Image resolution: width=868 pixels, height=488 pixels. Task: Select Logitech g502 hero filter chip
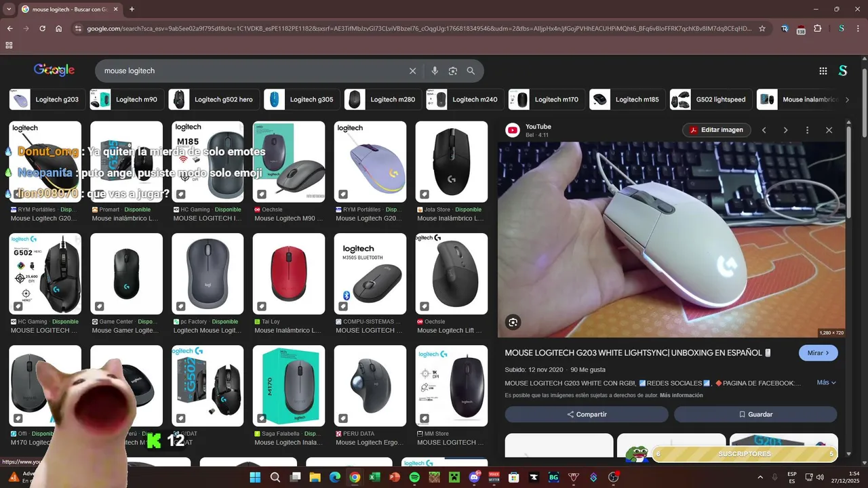click(212, 100)
